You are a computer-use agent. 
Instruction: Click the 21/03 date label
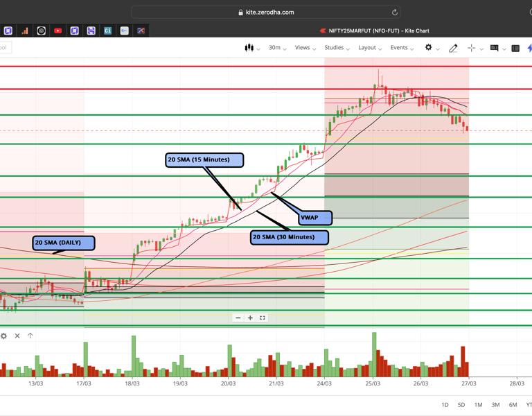click(x=276, y=383)
